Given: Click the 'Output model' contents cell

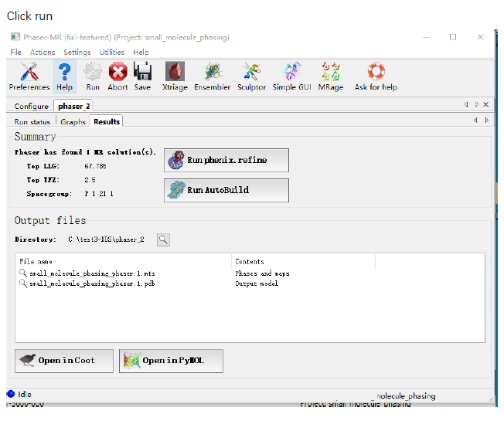Looking at the screenshot, I should [x=257, y=283].
